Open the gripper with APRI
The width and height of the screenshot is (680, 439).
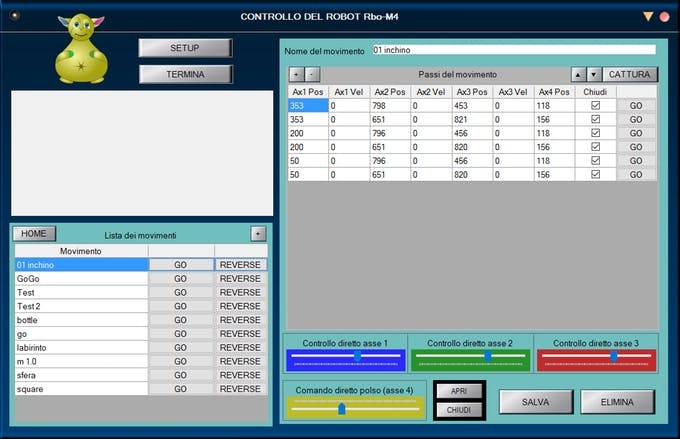tap(459, 391)
